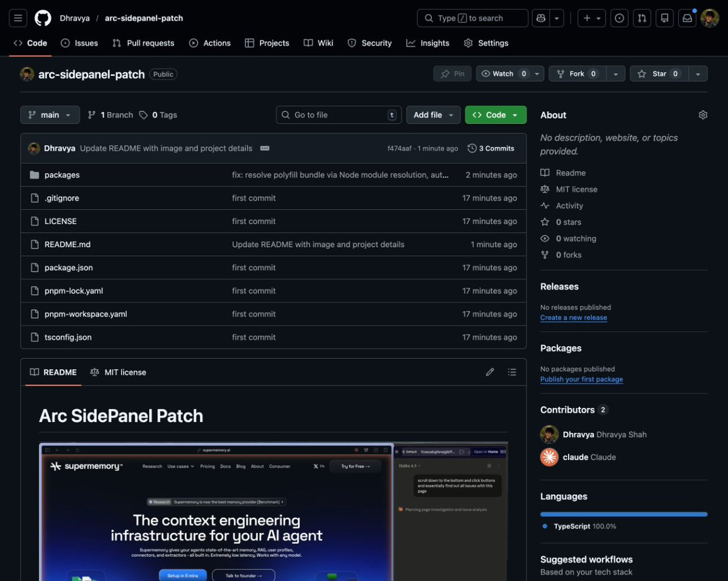The height and width of the screenshot is (581, 728).
Task: Fork the repository
Action: [x=577, y=73]
